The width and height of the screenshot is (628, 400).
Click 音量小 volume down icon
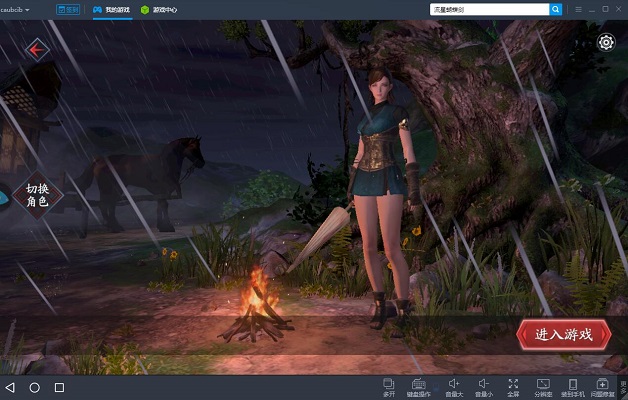coord(484,388)
